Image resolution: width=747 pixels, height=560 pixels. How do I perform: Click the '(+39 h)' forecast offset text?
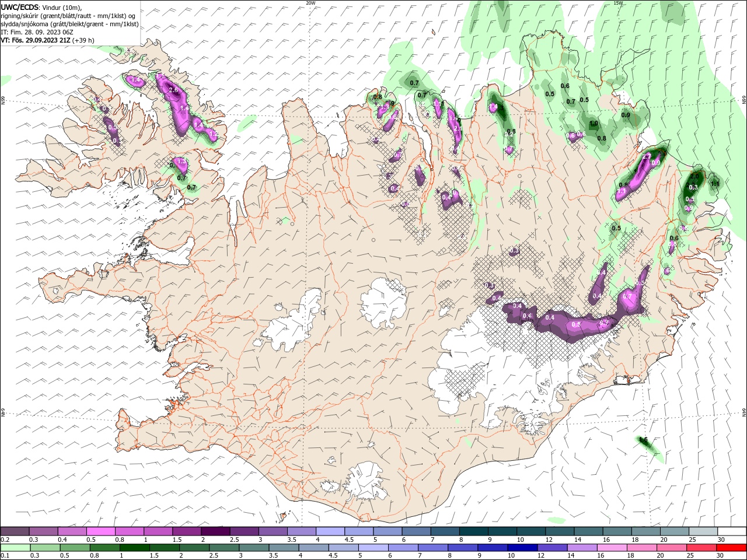coord(83,40)
